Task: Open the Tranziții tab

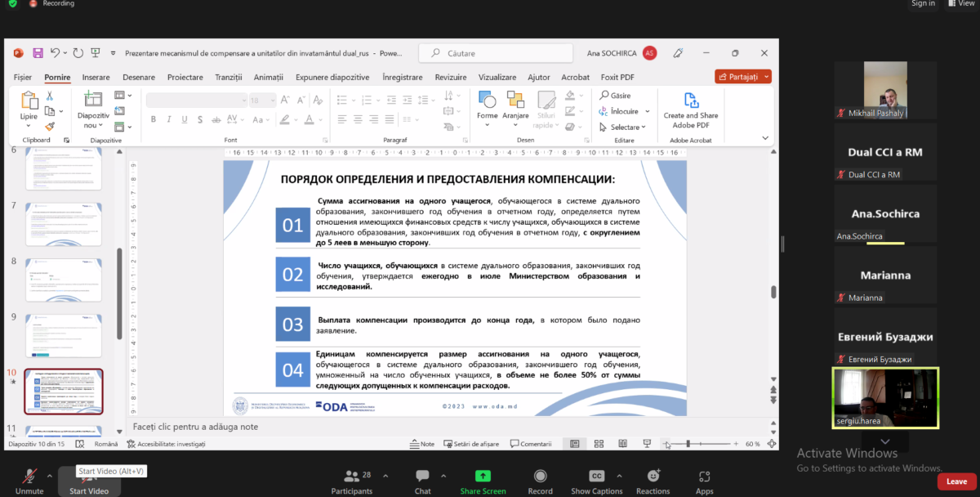Action: [229, 77]
